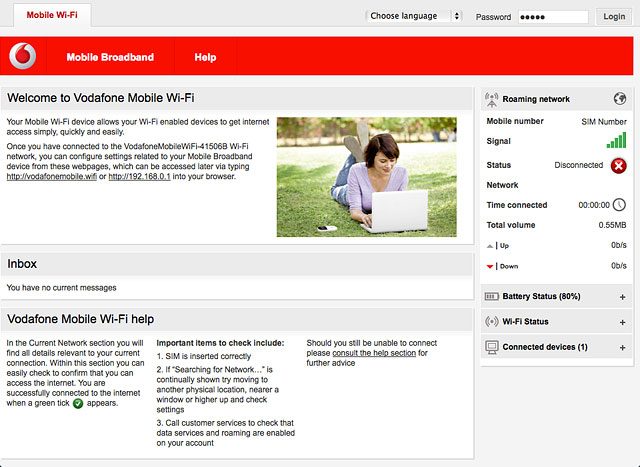This screenshot has width=640, height=467.
Task: Click the Wi-Fi Status label
Action: (525, 322)
